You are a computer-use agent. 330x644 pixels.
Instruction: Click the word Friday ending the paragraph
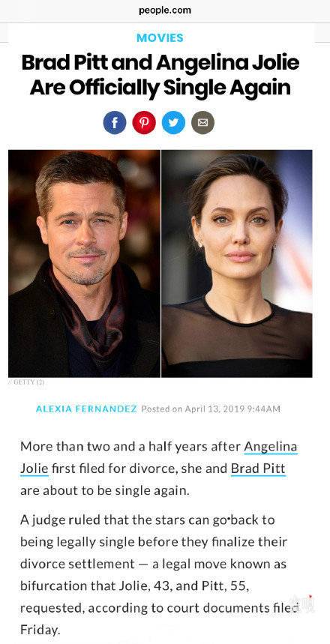point(40,630)
